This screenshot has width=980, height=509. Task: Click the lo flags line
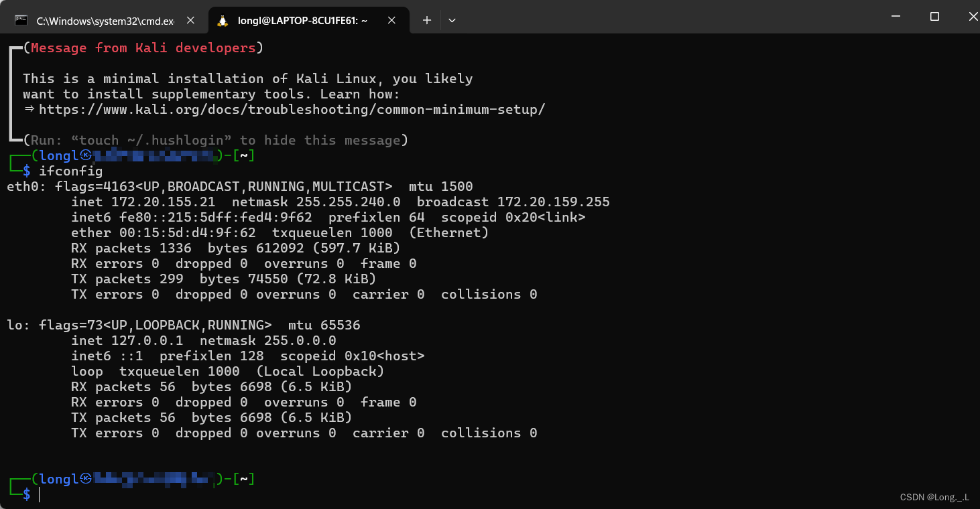(184, 325)
